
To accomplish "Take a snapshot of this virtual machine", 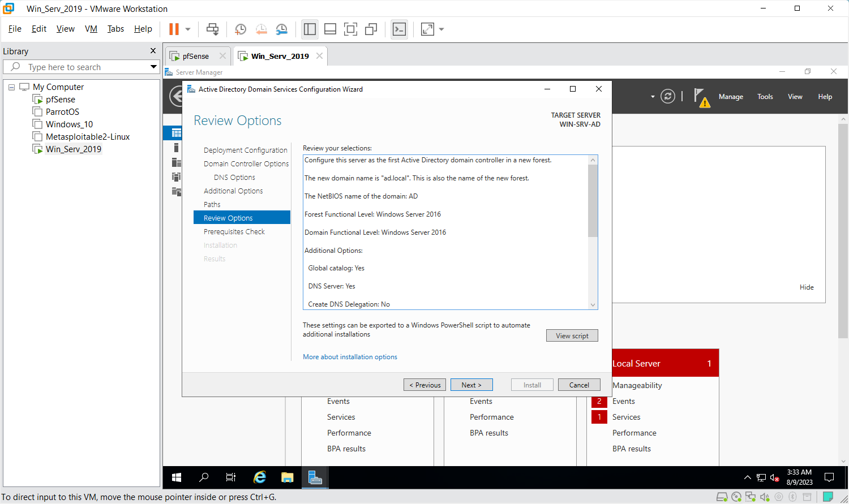I will [241, 29].
